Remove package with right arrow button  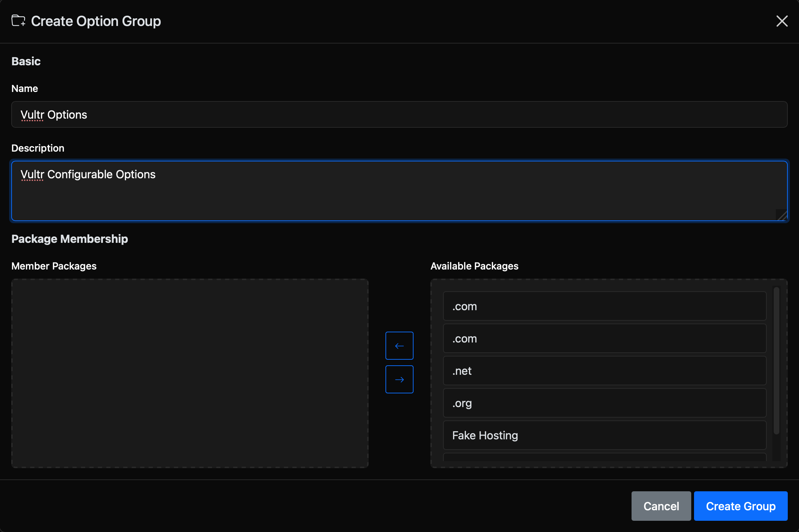click(399, 379)
